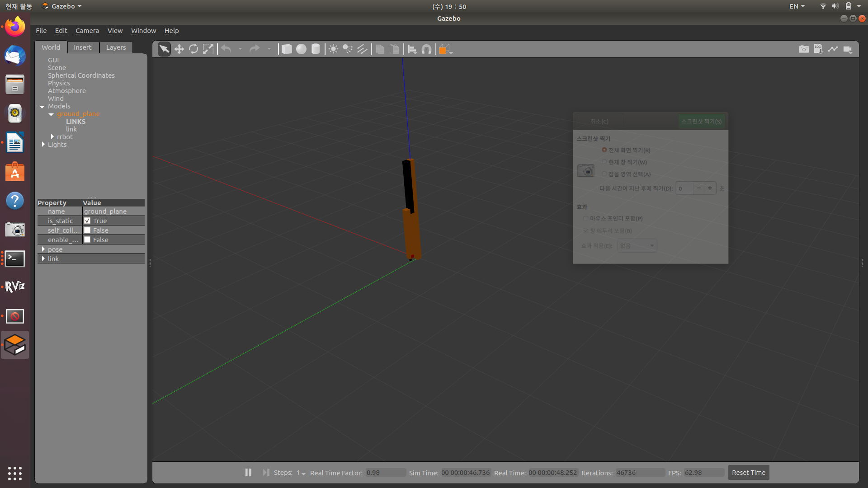Add a point light
Image resolution: width=868 pixels, height=488 pixels.
pyautogui.click(x=333, y=49)
